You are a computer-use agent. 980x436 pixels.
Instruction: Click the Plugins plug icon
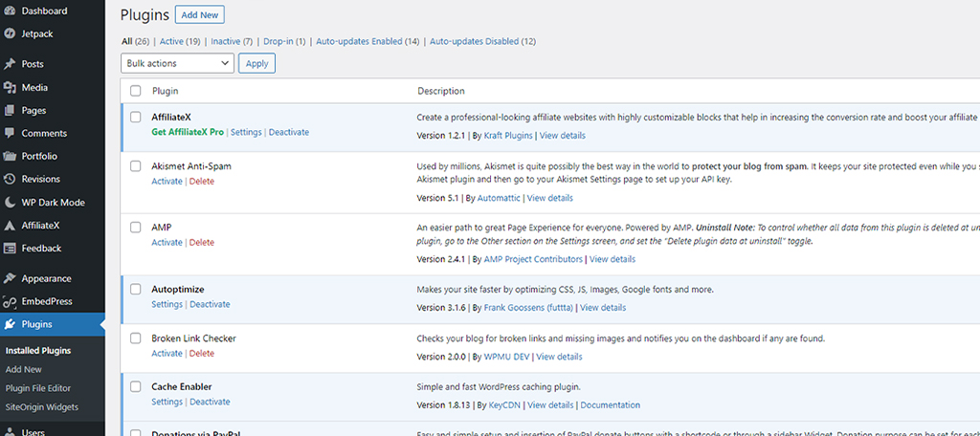(x=10, y=324)
